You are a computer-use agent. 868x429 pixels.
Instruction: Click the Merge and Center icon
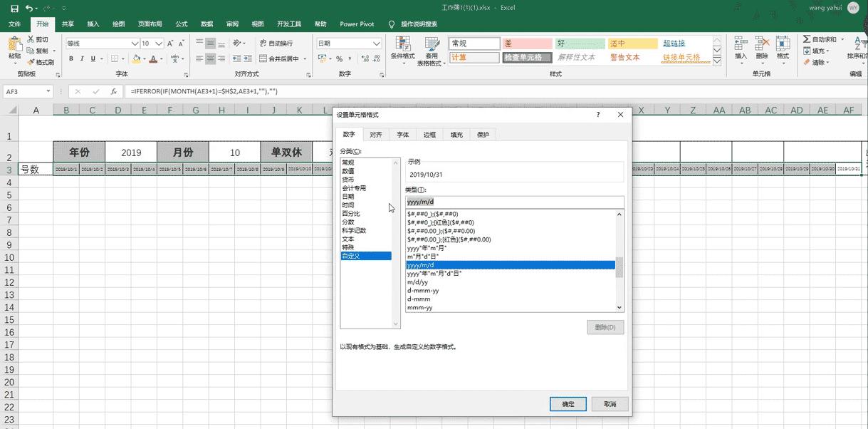tap(264, 59)
